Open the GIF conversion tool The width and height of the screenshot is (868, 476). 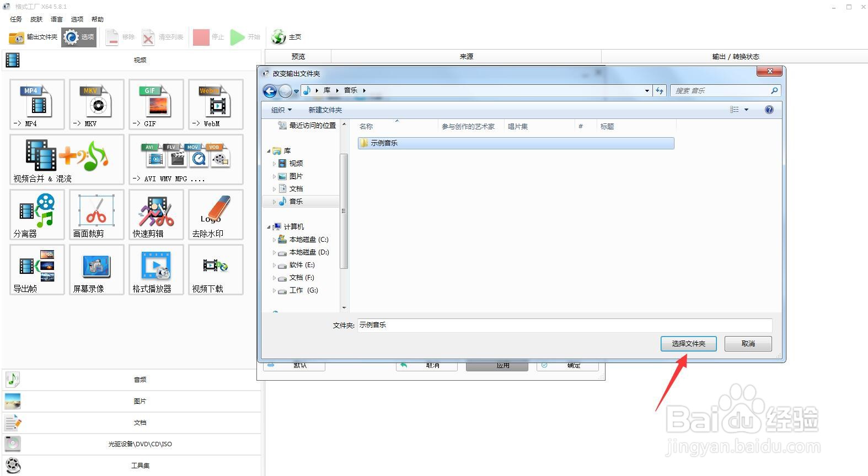[156, 104]
